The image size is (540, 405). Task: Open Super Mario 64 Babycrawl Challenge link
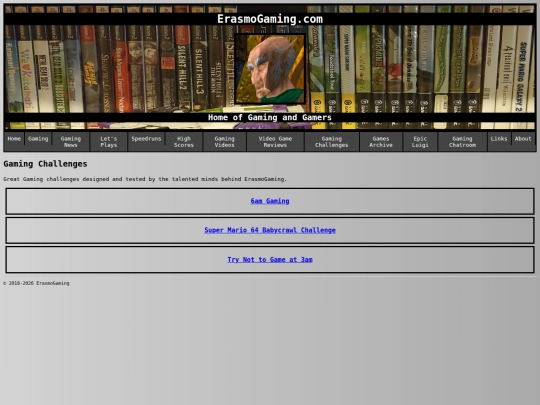tap(270, 230)
